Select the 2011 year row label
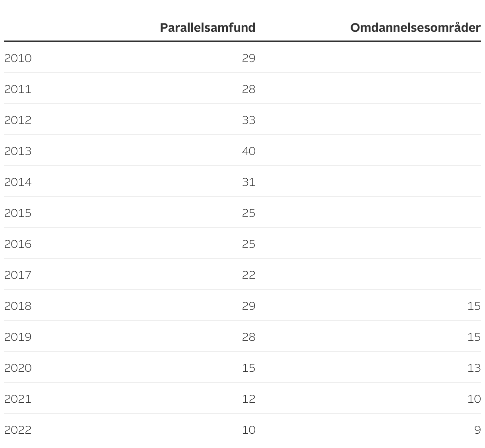 coord(18,89)
